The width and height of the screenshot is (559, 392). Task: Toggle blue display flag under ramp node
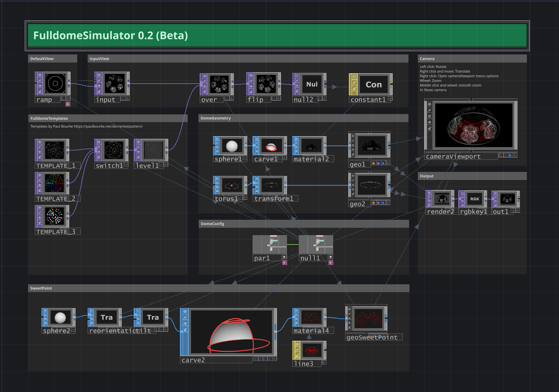click(63, 98)
